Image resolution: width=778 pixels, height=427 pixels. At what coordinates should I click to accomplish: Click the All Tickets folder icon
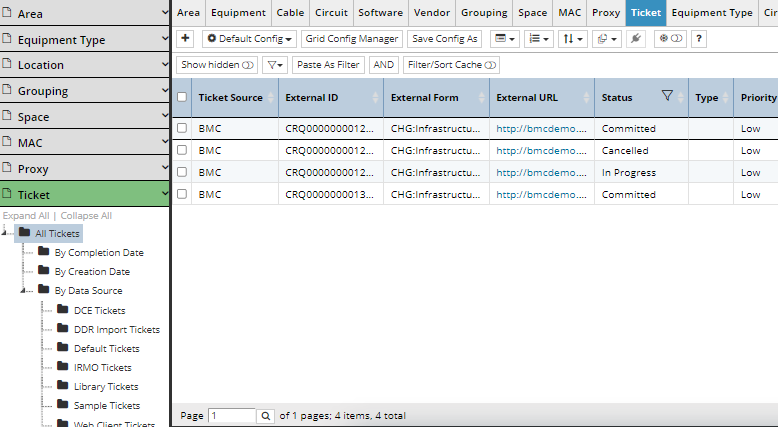point(25,232)
